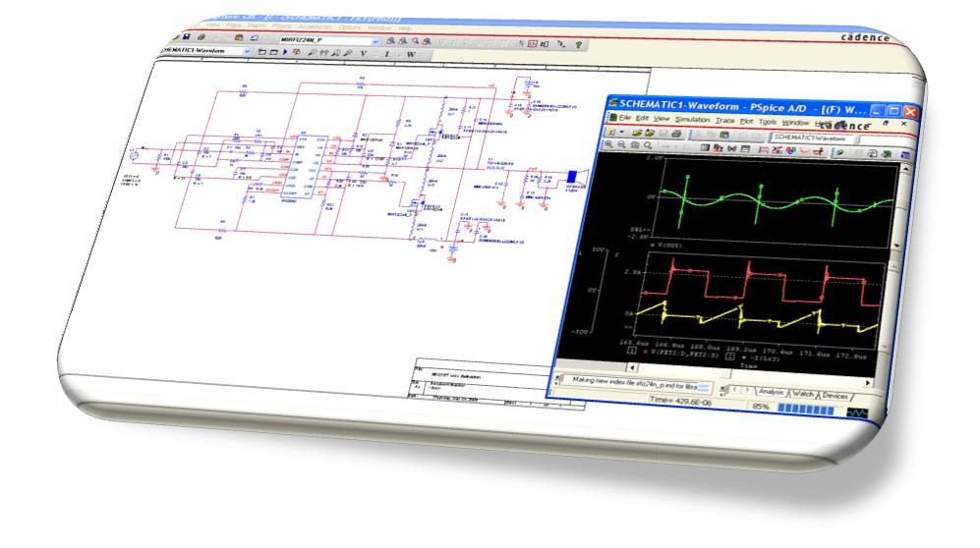Click the waveform icon in PSpice status bar

click(857, 412)
